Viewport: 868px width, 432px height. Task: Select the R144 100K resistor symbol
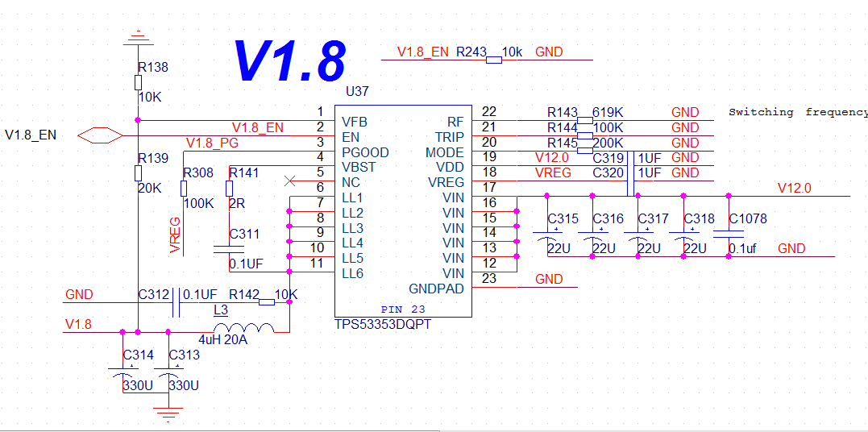click(x=585, y=135)
